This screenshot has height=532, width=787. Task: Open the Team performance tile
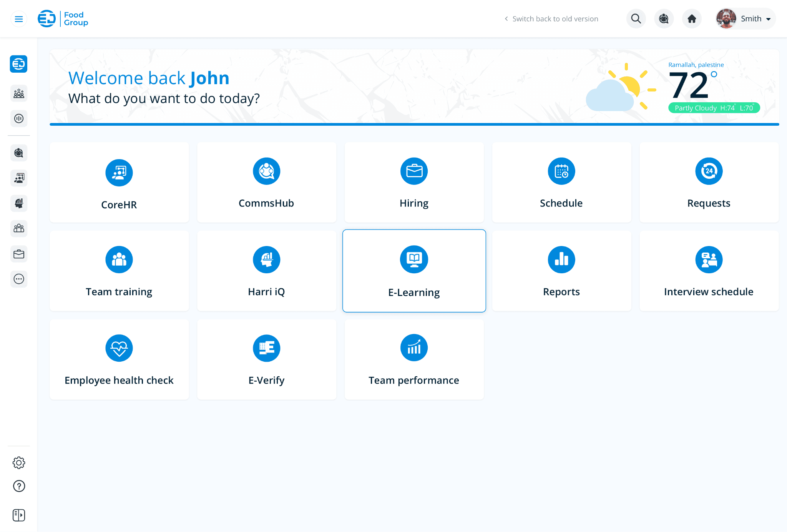(x=414, y=359)
